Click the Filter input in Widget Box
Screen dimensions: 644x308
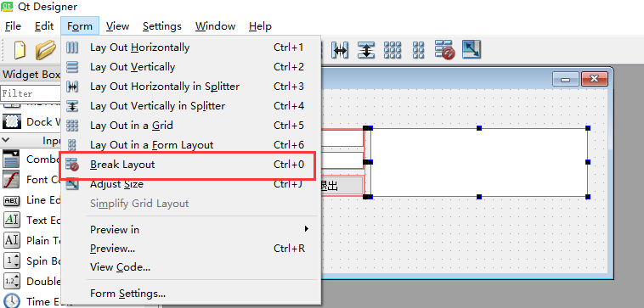pos(31,93)
